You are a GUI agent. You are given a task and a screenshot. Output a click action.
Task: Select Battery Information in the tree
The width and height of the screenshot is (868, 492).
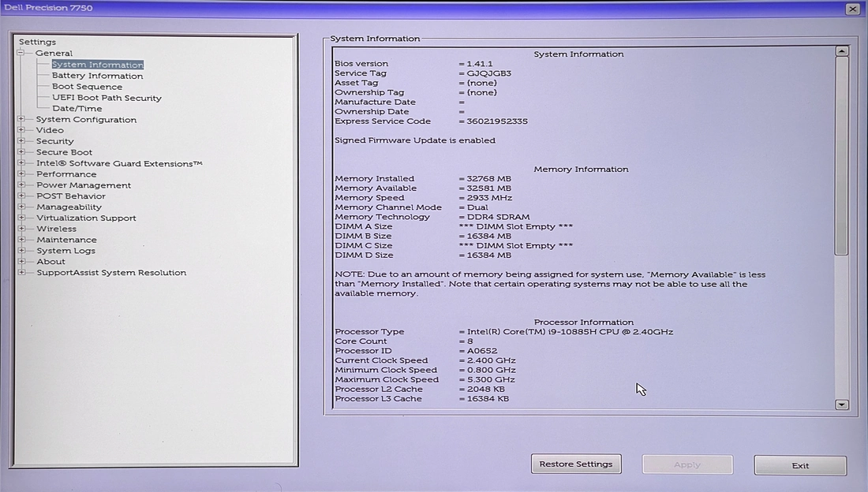97,76
